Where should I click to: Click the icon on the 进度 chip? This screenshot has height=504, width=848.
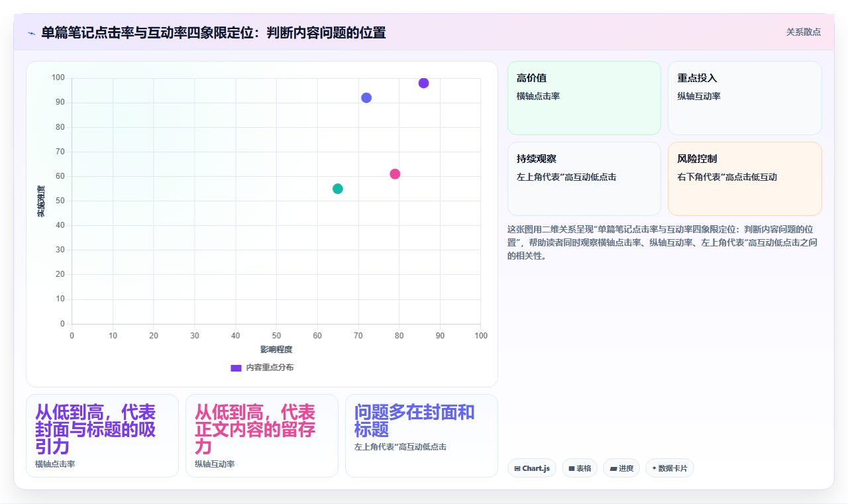coord(613,469)
